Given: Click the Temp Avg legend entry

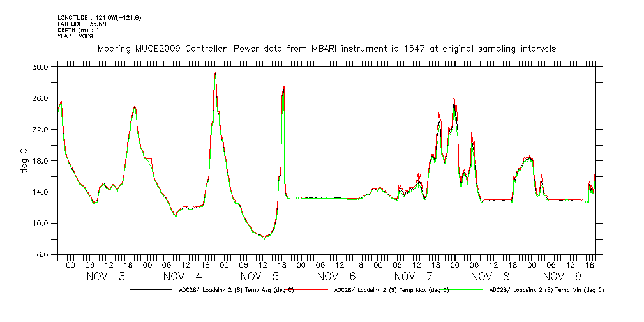Looking at the screenshot, I should click(x=236, y=290).
